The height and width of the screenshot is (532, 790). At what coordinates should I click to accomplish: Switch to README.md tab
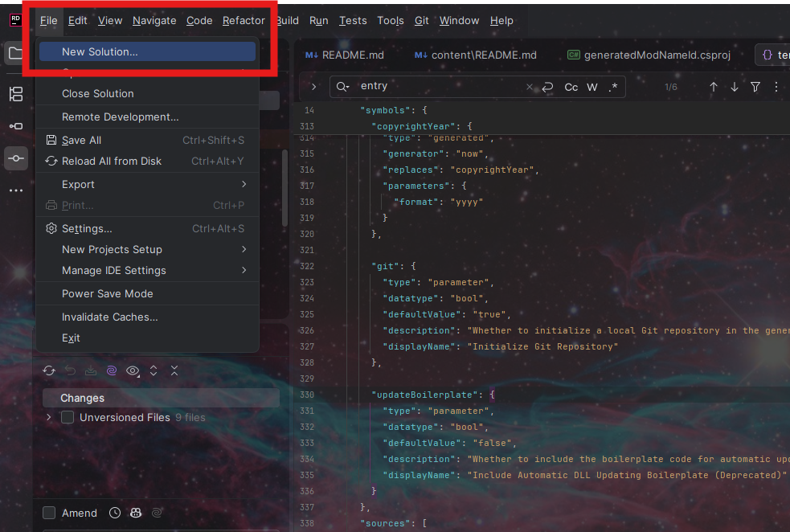pyautogui.click(x=345, y=55)
